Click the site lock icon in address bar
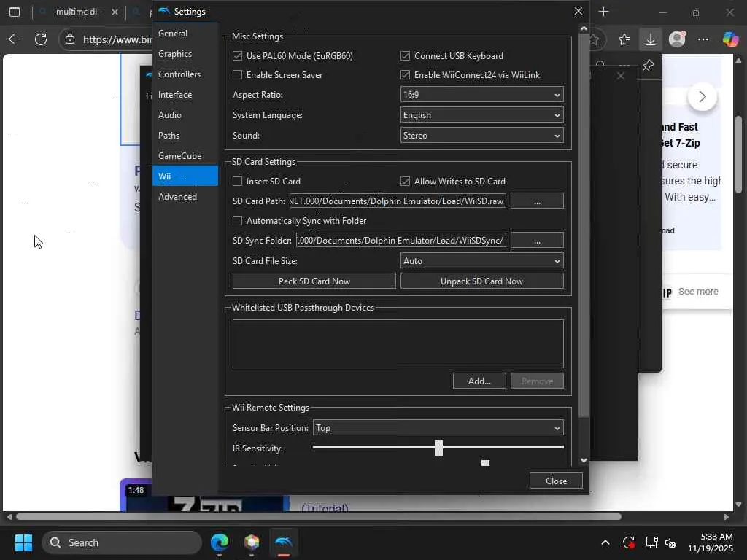This screenshot has height=560, width=747. coord(70,39)
